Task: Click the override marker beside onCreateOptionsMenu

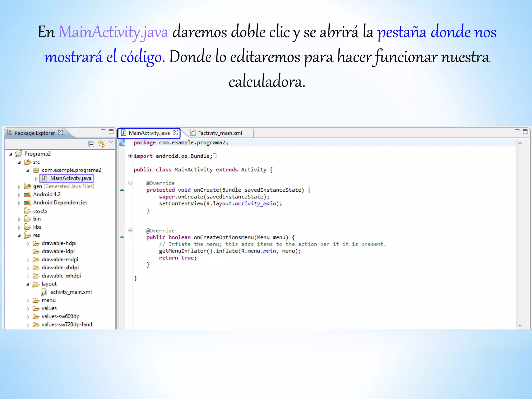Action: tap(122, 237)
